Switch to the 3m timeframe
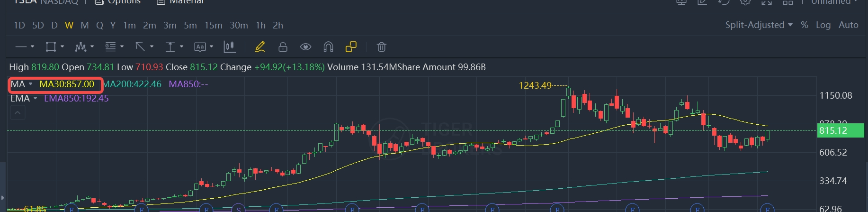Image resolution: width=868 pixels, height=212 pixels. click(170, 25)
